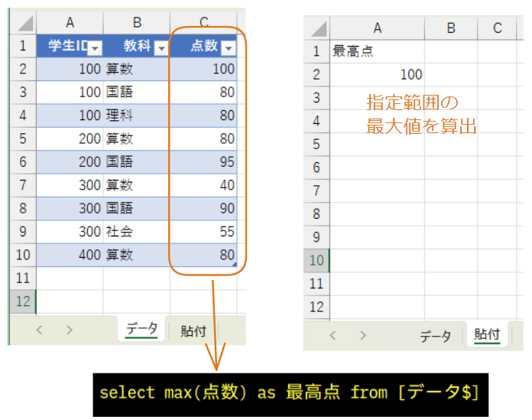Select column B header in left sheet

pyautogui.click(x=136, y=23)
